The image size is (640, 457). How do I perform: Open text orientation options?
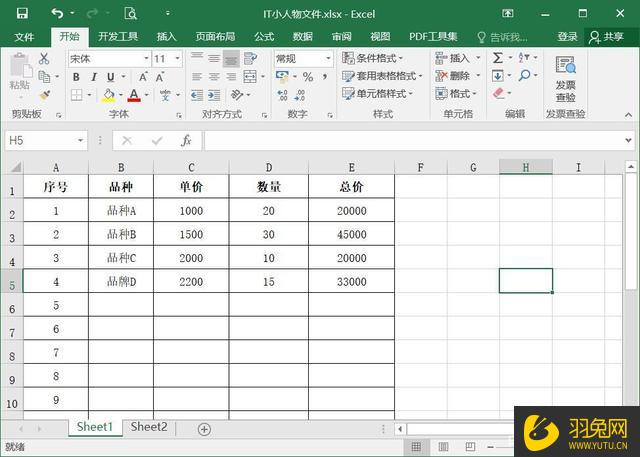(x=237, y=95)
